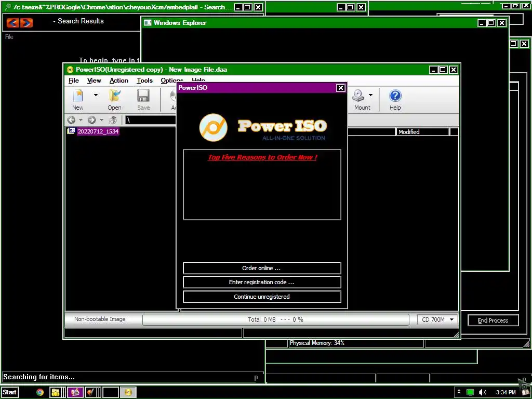Viewport: 532px width, 399px height.
Task: Go back with the Back arrow icon
Action: click(71, 120)
